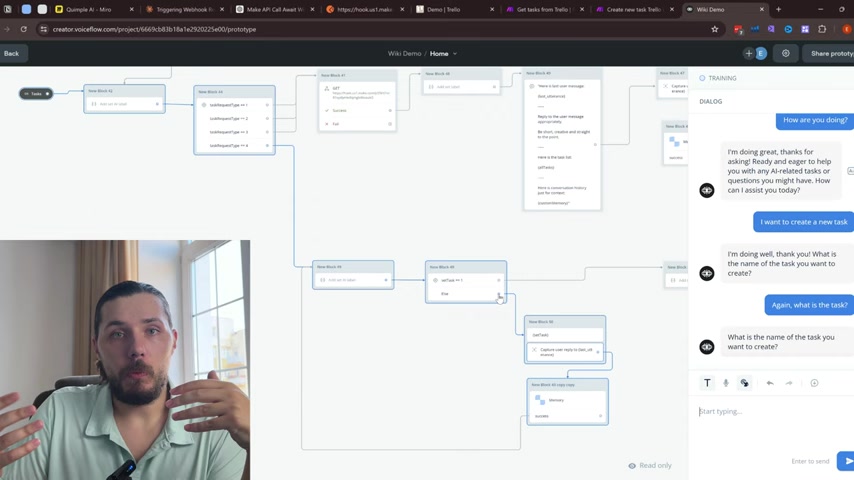
Task: Click the Memory step in bottom block
Action: (567, 400)
